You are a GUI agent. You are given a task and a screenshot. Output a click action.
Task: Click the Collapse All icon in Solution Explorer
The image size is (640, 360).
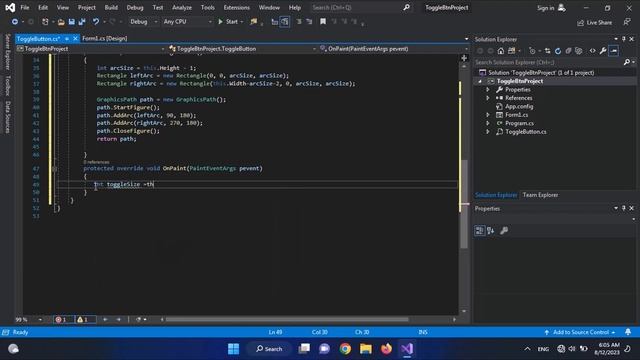point(568,51)
